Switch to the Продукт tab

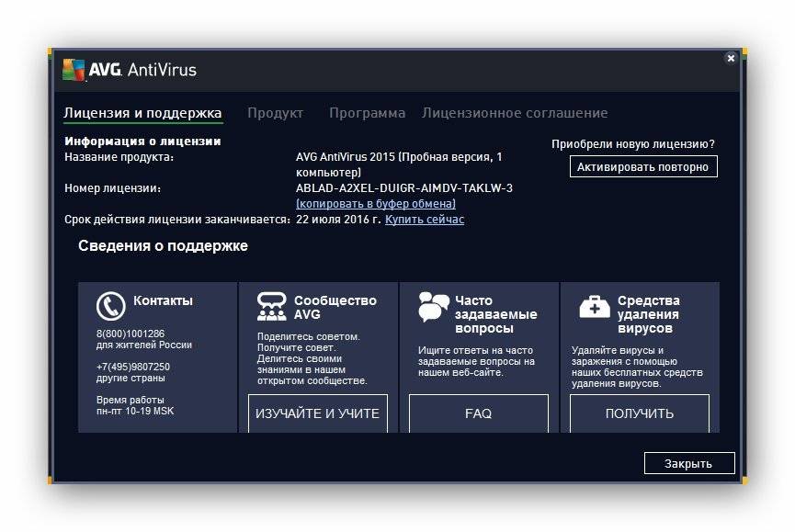tap(276, 113)
